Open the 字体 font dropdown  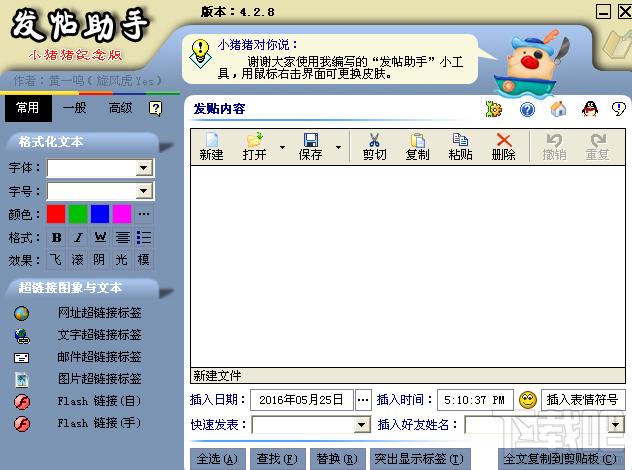(x=144, y=168)
